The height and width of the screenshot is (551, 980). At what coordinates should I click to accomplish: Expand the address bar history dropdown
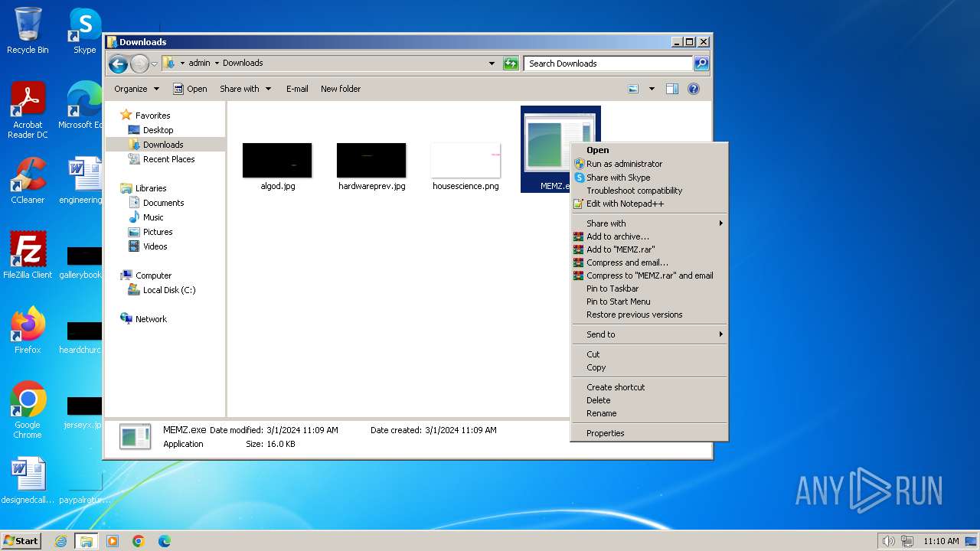point(492,64)
